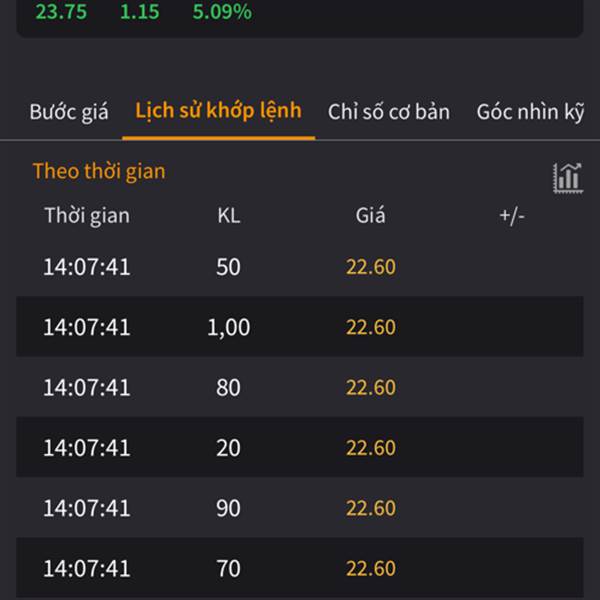Select the trade row with volume 70
Image resolution: width=600 pixels, height=600 pixels.
coord(300,568)
